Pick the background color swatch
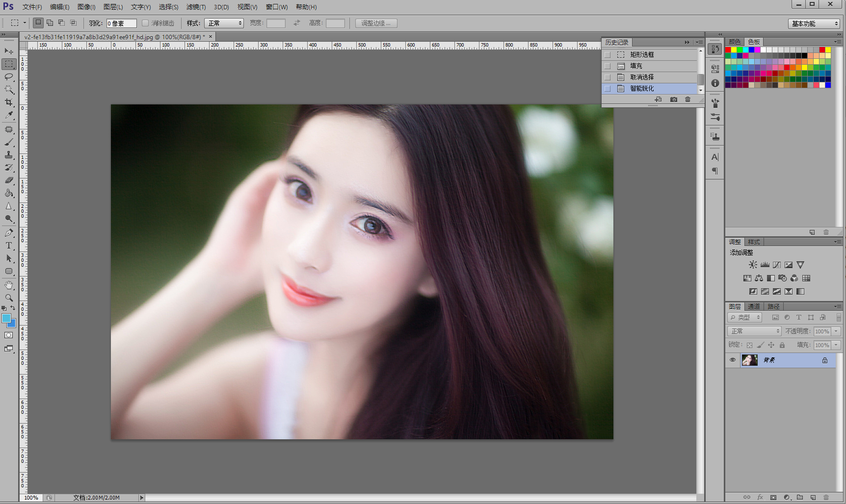 (x=12, y=324)
